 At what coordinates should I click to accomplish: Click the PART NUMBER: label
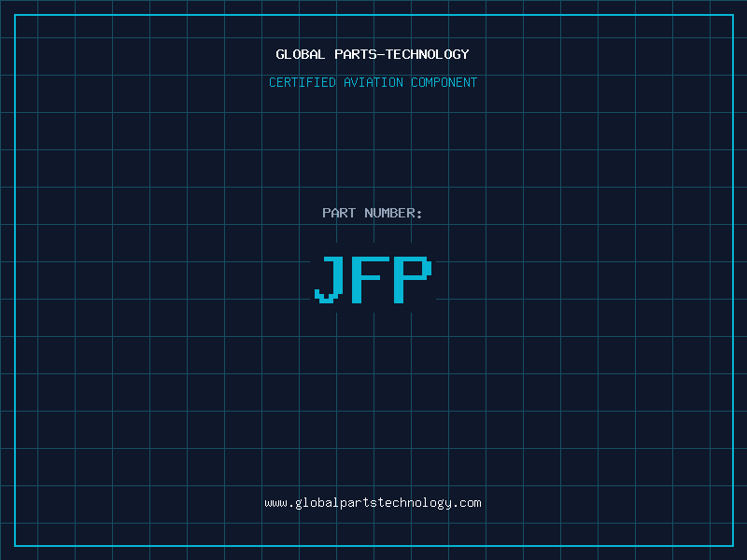(x=373, y=213)
